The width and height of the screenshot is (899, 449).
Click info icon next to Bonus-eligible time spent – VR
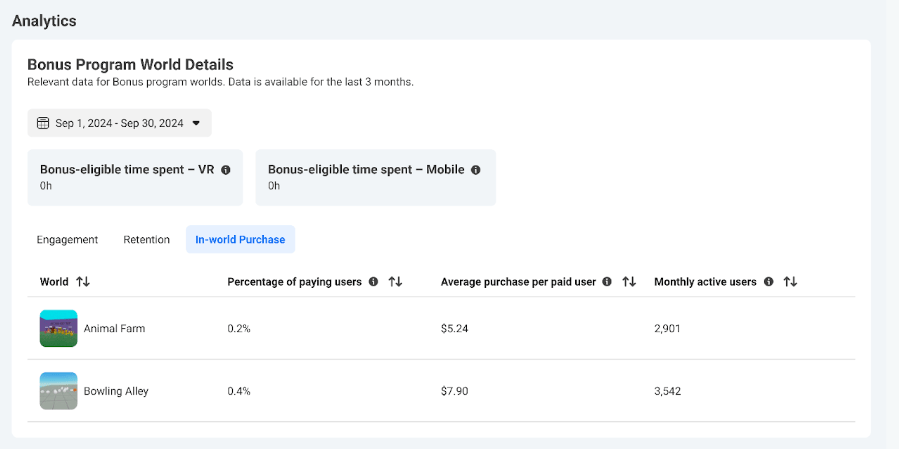pyautogui.click(x=226, y=170)
